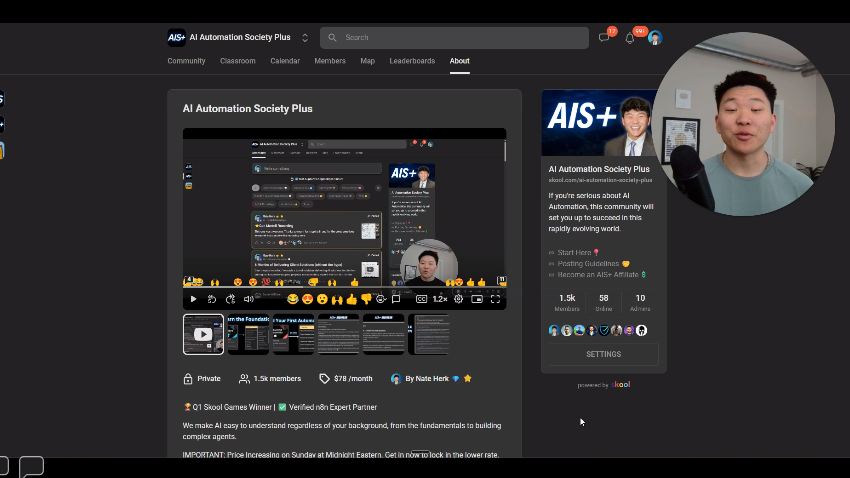Select the 'Learn the Foundations' thumbnail
The image size is (850, 478).
pyautogui.click(x=248, y=334)
